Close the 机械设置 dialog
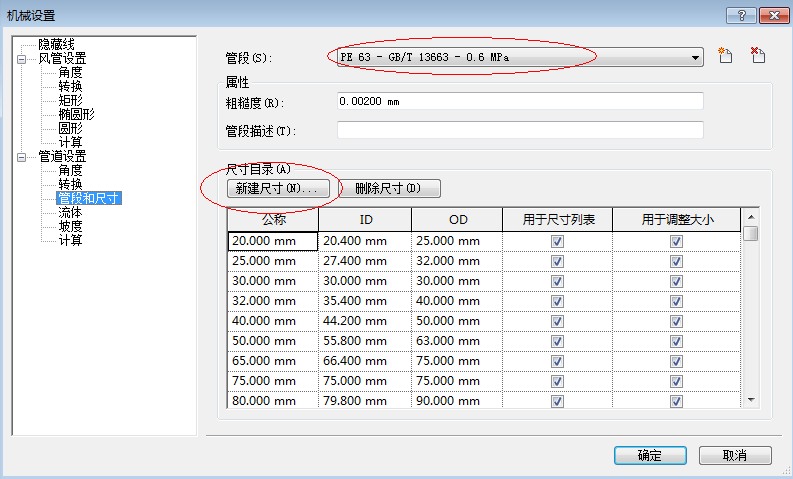Image resolution: width=793 pixels, height=479 pixels. (x=774, y=16)
